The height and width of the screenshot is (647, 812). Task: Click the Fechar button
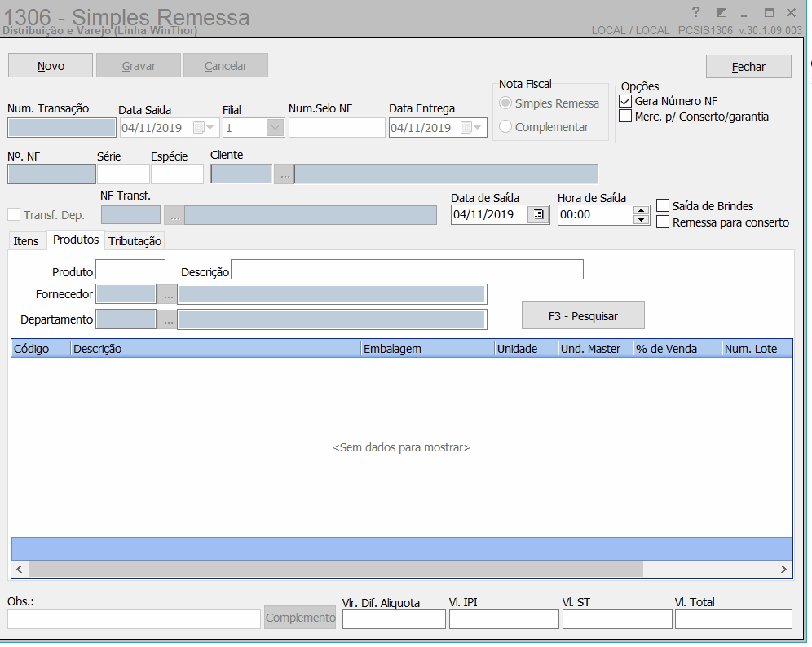[x=748, y=67]
